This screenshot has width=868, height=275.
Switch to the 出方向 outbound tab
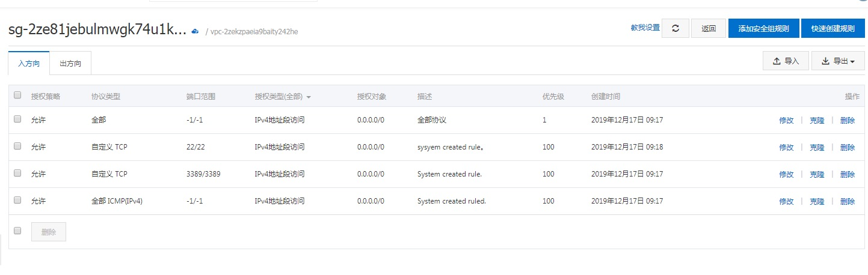click(x=70, y=64)
